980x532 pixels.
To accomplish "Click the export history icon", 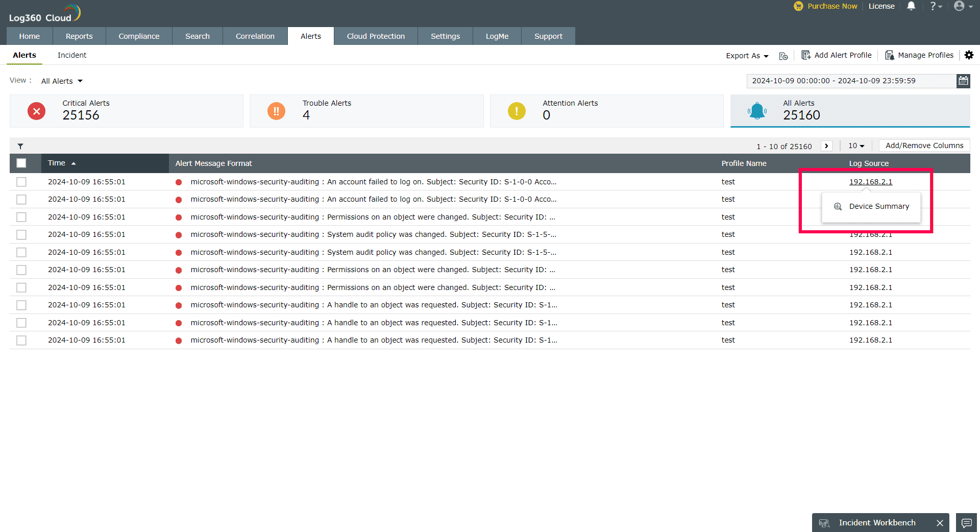I will coord(783,56).
